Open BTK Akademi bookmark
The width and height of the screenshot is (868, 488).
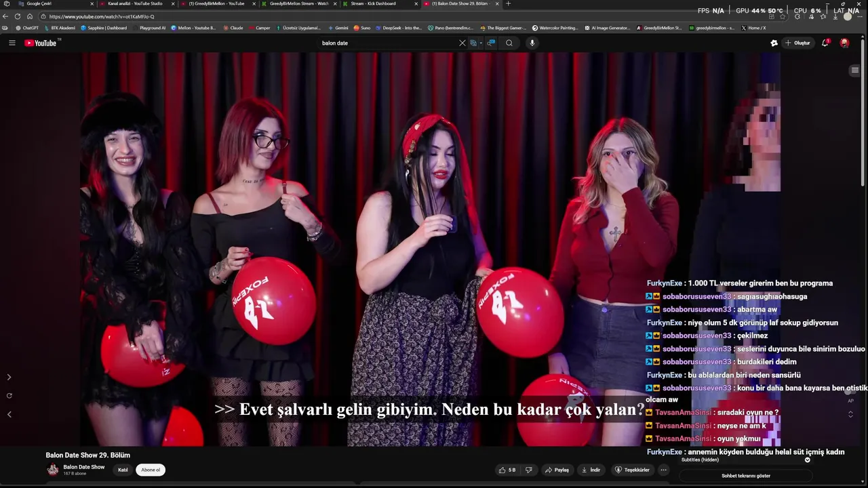tap(60, 28)
